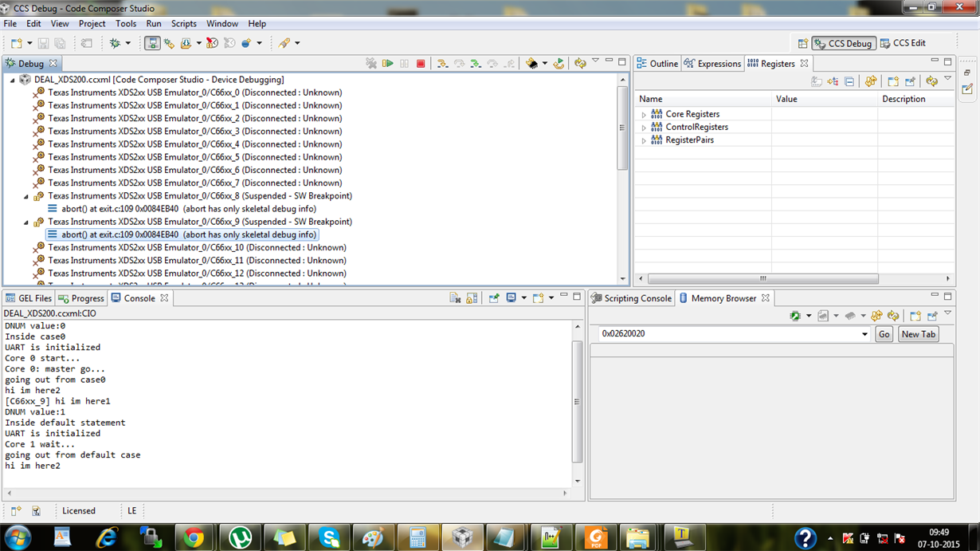
Task: Switch to the CCS Edit perspective
Action: coord(903,43)
